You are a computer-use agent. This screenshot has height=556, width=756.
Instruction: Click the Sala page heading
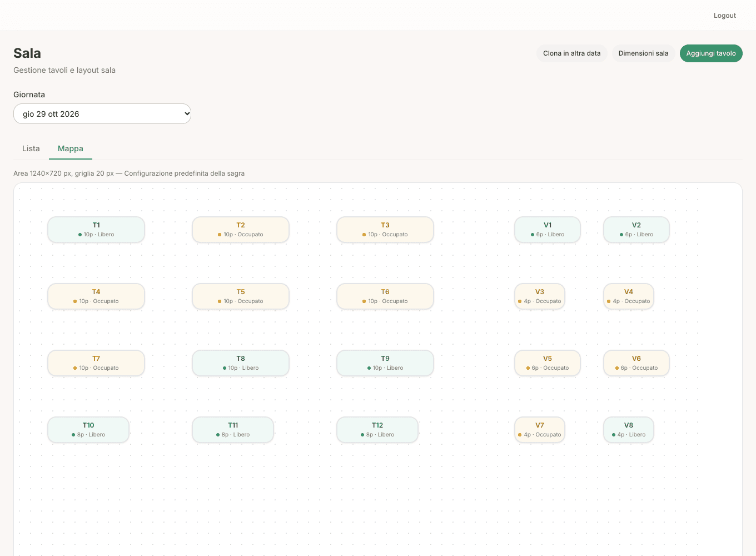tap(27, 53)
